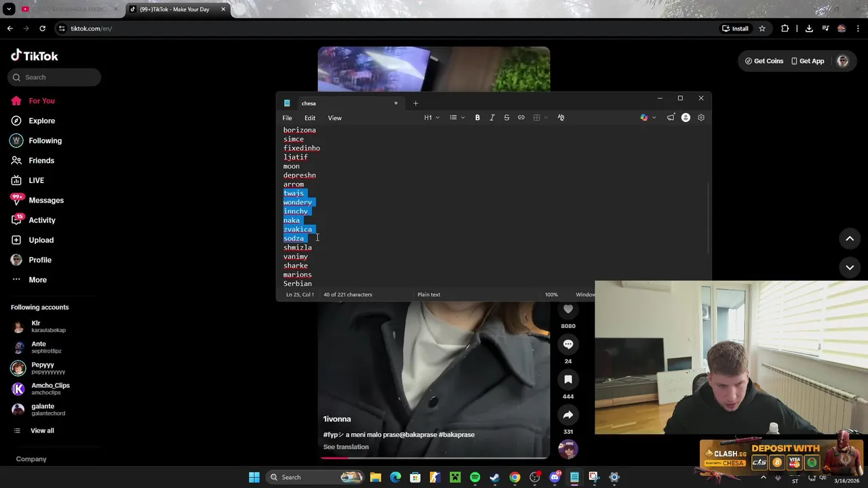Share the TikTok video
The width and height of the screenshot is (868, 488).
(x=568, y=415)
